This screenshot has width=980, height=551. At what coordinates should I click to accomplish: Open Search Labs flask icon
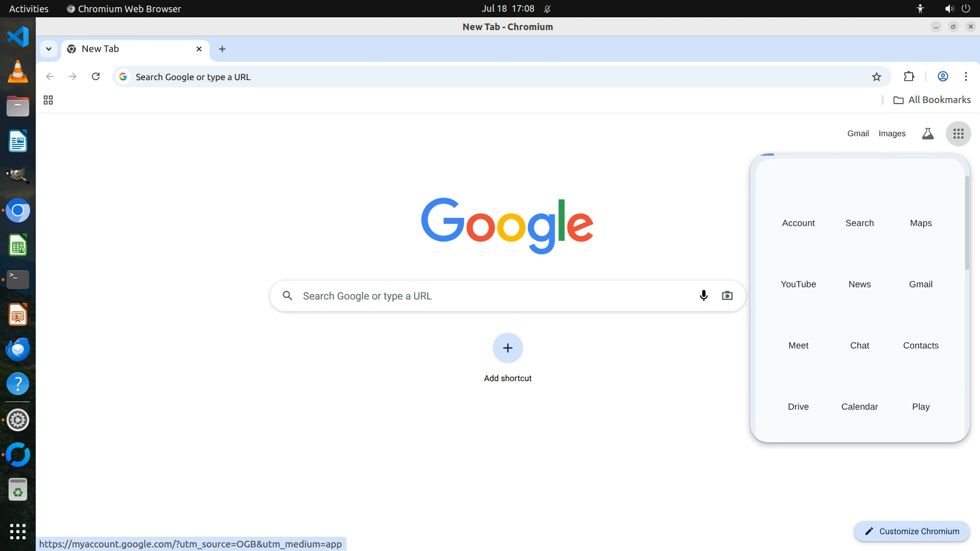coord(927,134)
